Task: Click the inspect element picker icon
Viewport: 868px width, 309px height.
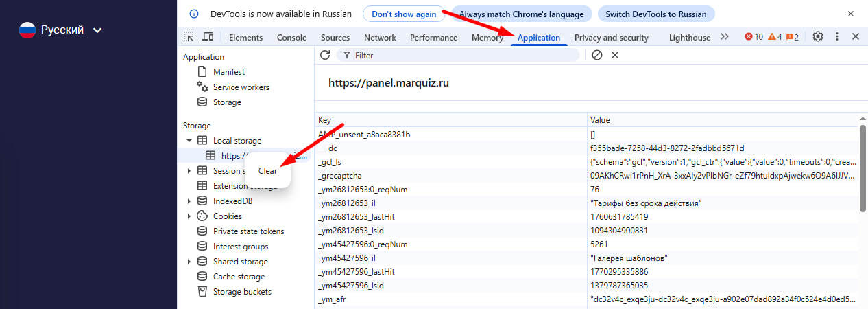Action: 189,37
